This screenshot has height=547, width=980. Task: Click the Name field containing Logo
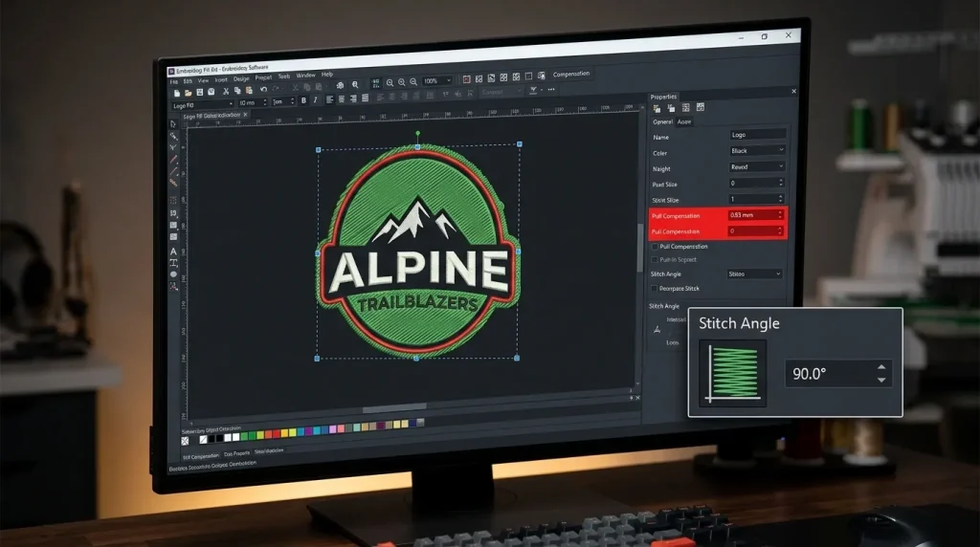click(758, 134)
